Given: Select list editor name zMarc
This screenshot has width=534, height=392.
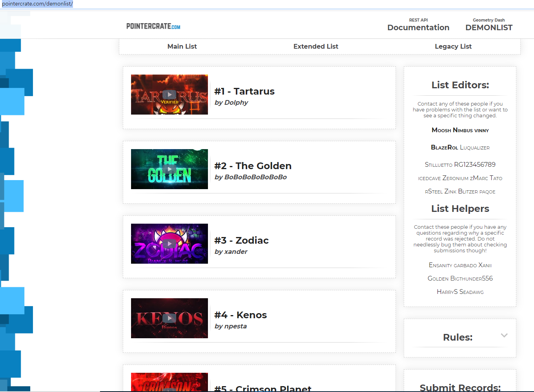Looking at the screenshot, I should (x=479, y=178).
